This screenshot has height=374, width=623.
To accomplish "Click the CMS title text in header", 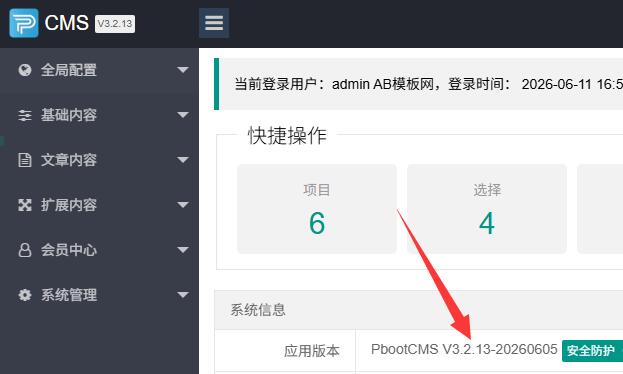I will (66, 23).
